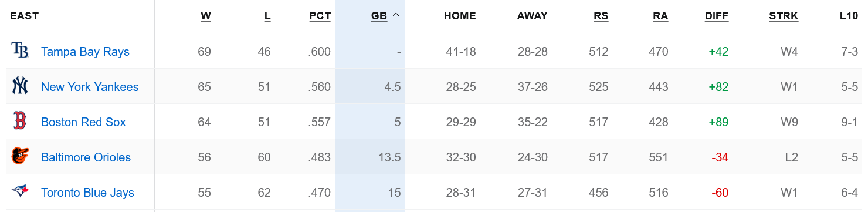Sort by RA runs allowed header
The width and height of the screenshot is (868, 212).
coord(660,16)
